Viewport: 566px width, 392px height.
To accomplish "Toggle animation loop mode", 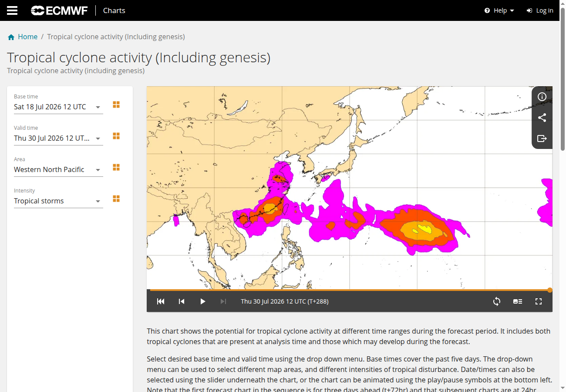I will click(x=497, y=301).
